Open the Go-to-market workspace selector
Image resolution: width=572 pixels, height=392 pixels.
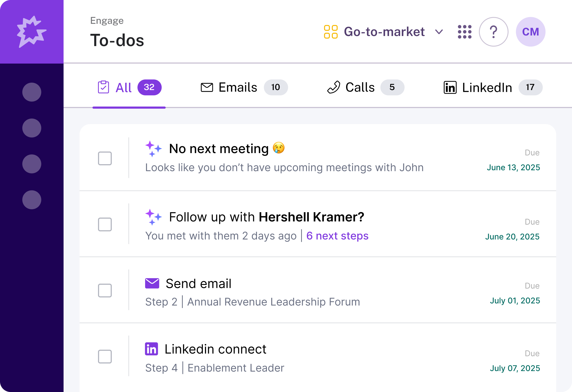coord(384,32)
